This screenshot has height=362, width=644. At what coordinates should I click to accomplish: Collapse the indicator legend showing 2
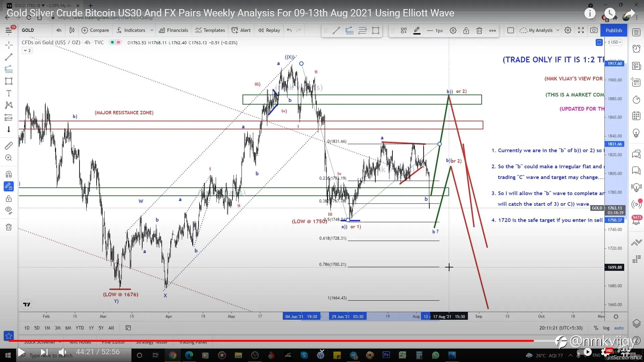(x=27, y=50)
